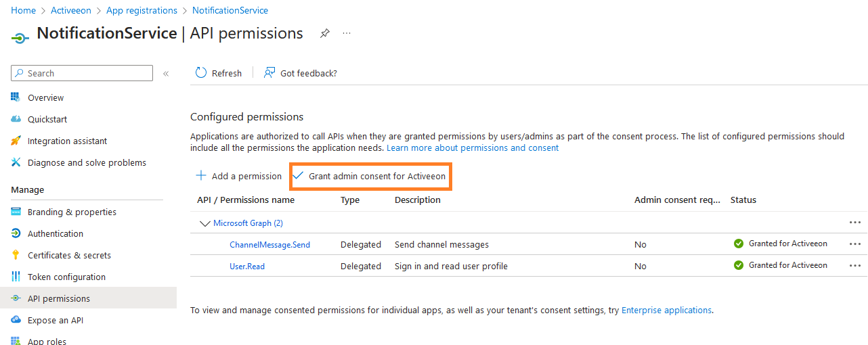Click the Expose an API cloud icon
The image size is (868, 345).
pyautogui.click(x=16, y=320)
